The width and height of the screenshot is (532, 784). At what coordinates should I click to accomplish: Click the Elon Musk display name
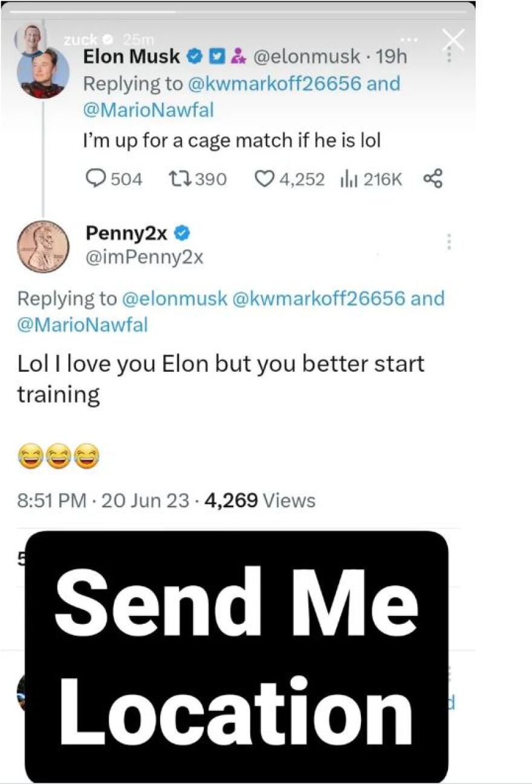[x=132, y=57]
